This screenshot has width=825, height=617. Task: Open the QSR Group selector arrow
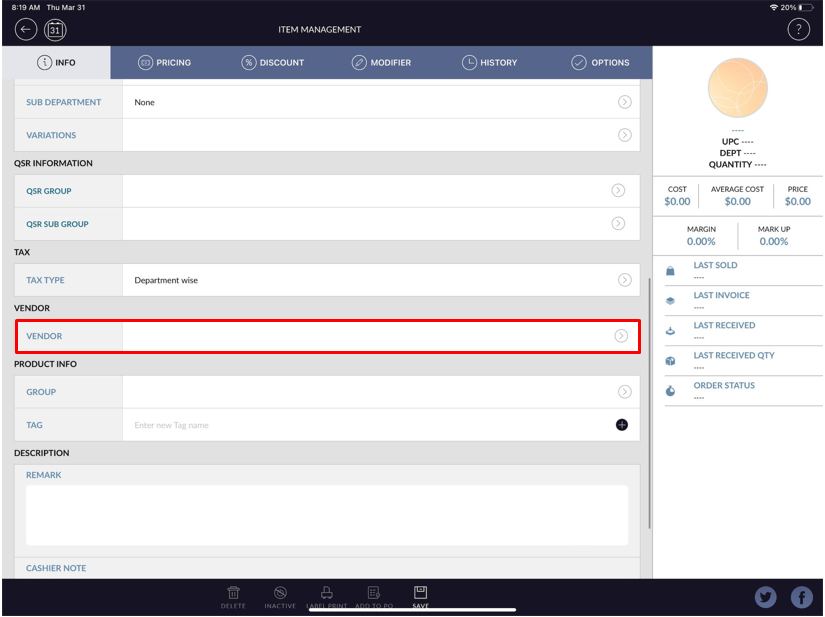[x=618, y=191]
